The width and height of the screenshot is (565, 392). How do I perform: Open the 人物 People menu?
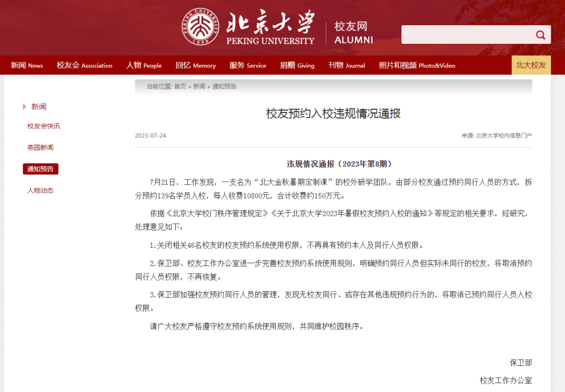tap(144, 65)
